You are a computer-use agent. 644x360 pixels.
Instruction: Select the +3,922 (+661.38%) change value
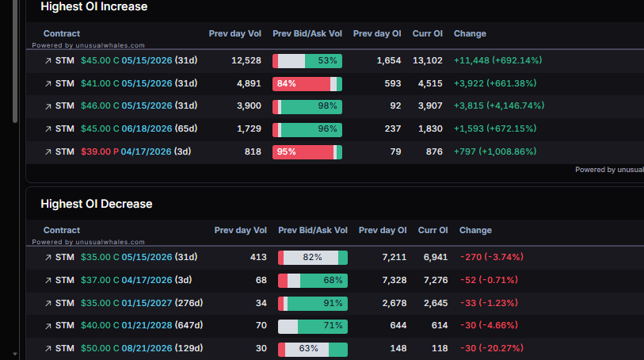click(x=495, y=83)
